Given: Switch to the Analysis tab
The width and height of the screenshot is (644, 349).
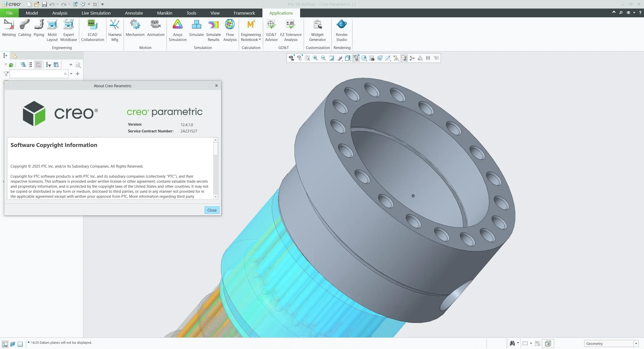Looking at the screenshot, I should click(60, 13).
